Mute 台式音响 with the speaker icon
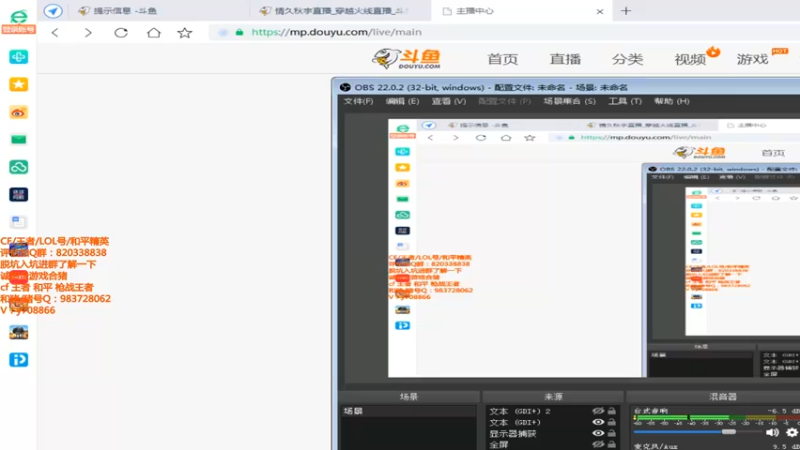This screenshot has height=450, width=800. tap(772, 432)
